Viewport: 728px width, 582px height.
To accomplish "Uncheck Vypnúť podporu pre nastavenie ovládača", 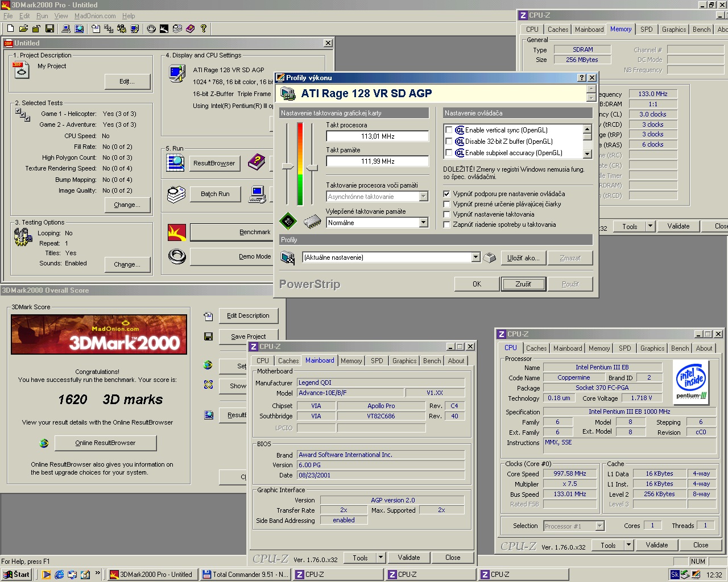I will (x=447, y=194).
